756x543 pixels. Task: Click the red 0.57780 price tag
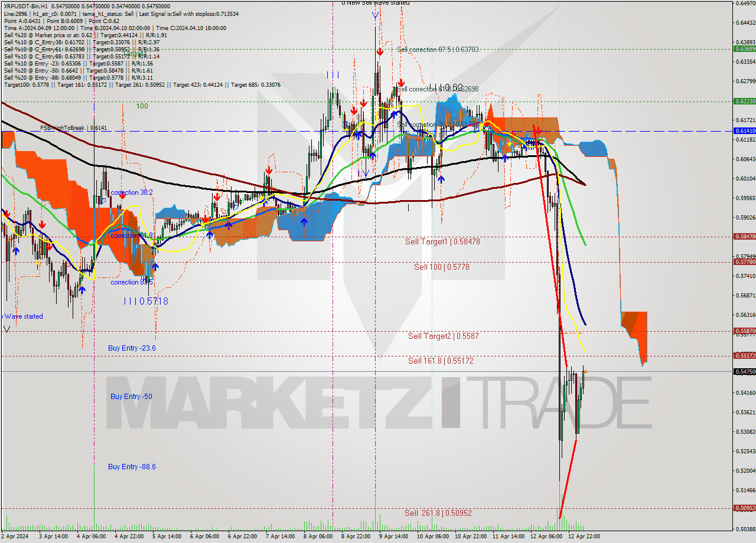[744, 261]
